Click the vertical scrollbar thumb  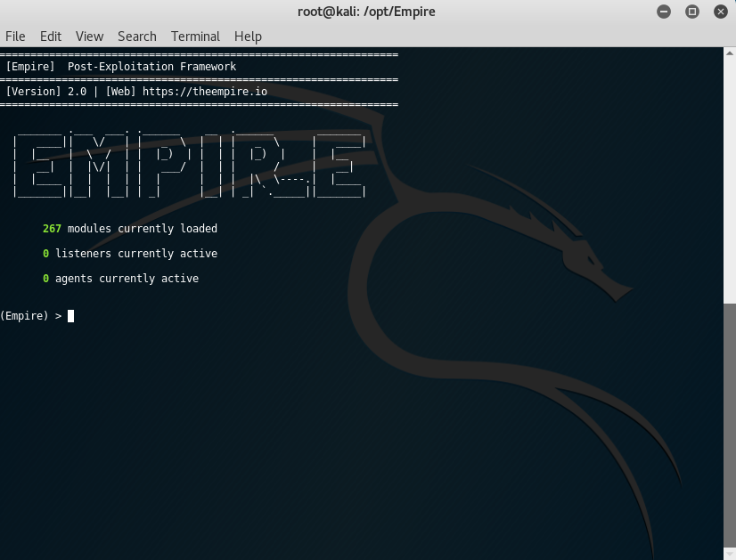pos(730,425)
